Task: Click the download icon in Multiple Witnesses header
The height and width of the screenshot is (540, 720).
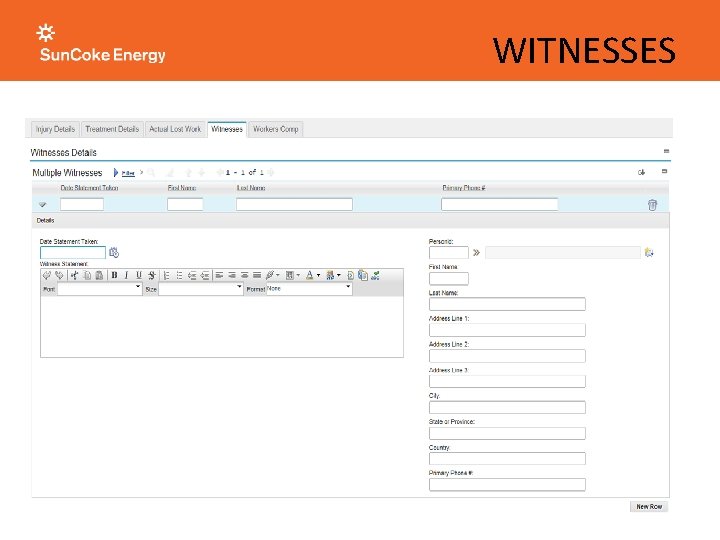Action: click(641, 172)
